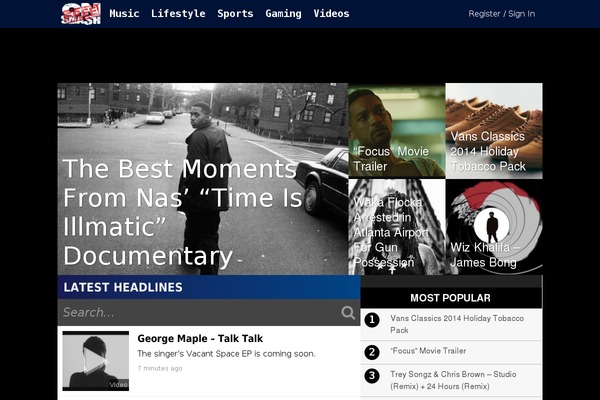Click the number 1 badge in Most Popular
Image resolution: width=600 pixels, height=400 pixels.
372,320
